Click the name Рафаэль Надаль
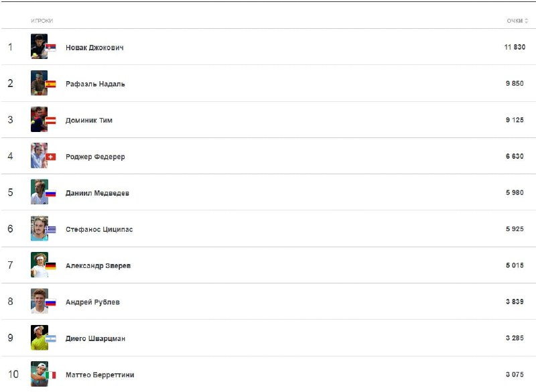This screenshot has height=392, width=536. (95, 84)
